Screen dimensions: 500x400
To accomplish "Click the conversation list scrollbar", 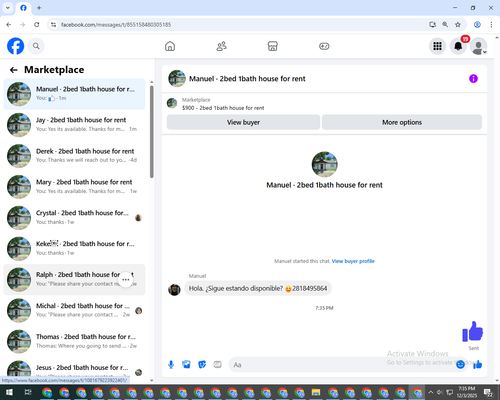I will pyautogui.click(x=152, y=132).
